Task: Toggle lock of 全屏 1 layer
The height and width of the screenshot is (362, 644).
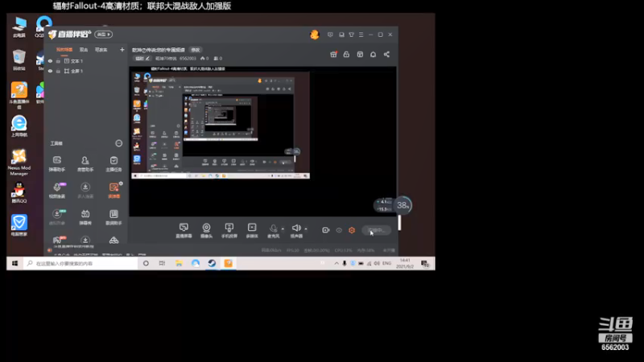Action: point(58,71)
